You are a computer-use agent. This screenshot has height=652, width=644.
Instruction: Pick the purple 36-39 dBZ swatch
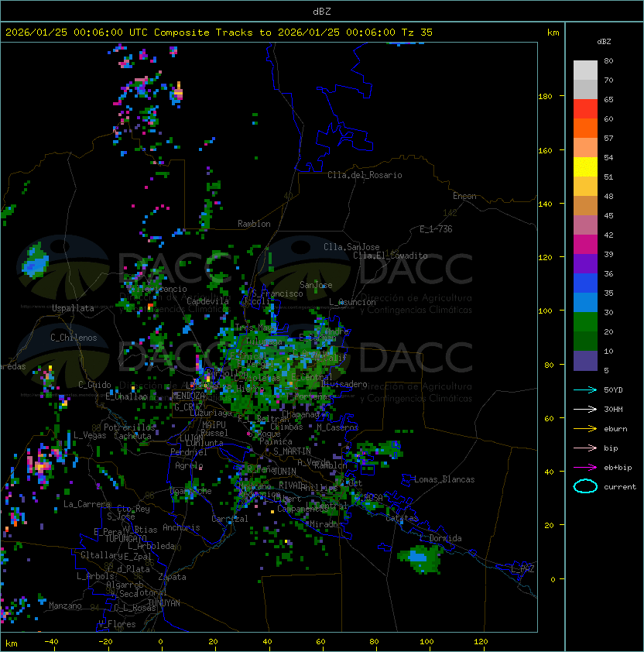click(x=585, y=263)
